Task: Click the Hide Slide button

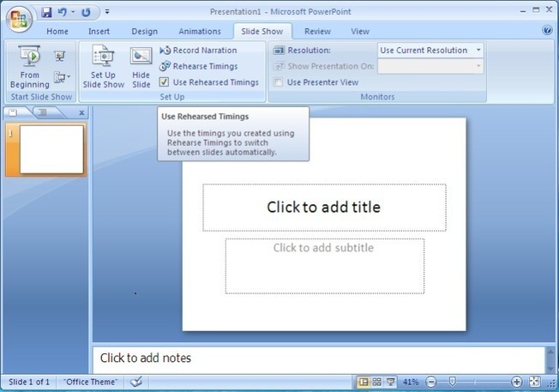Action: coord(141,67)
